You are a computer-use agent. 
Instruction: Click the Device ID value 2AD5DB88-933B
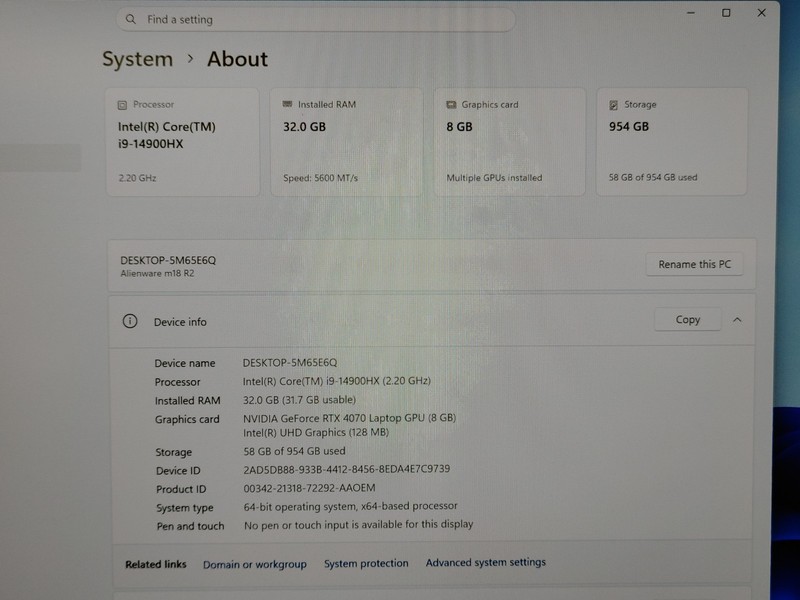click(x=346, y=469)
